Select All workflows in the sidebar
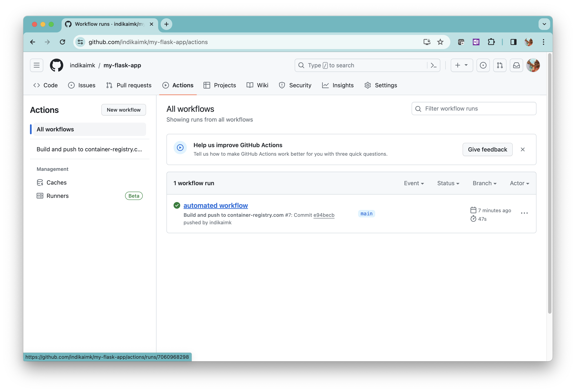This screenshot has width=576, height=392. tap(89, 129)
